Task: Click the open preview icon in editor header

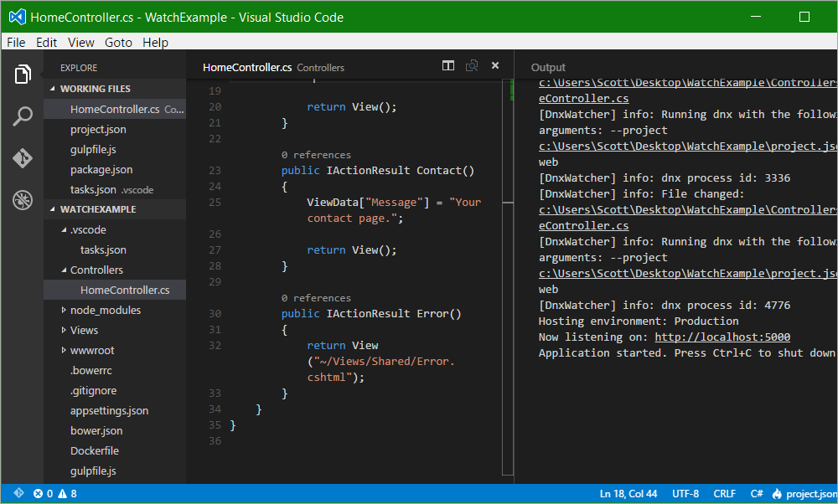Action: coord(472,65)
